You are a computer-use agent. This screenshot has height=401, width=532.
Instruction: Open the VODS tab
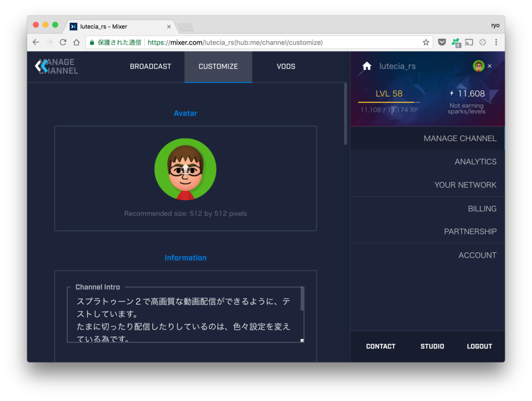click(x=286, y=67)
